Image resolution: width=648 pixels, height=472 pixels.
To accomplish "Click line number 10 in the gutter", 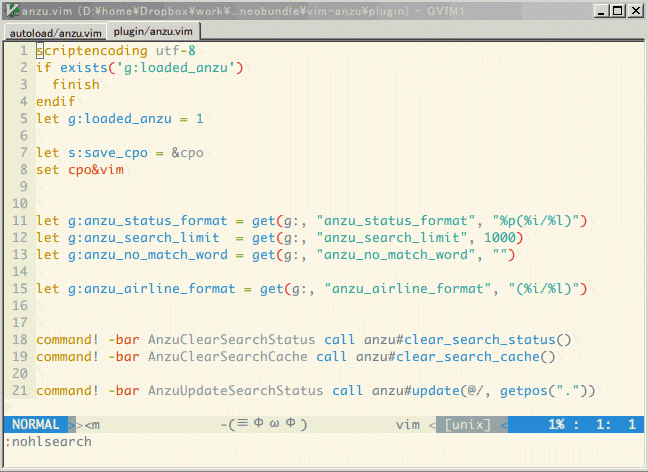I will tap(20, 204).
